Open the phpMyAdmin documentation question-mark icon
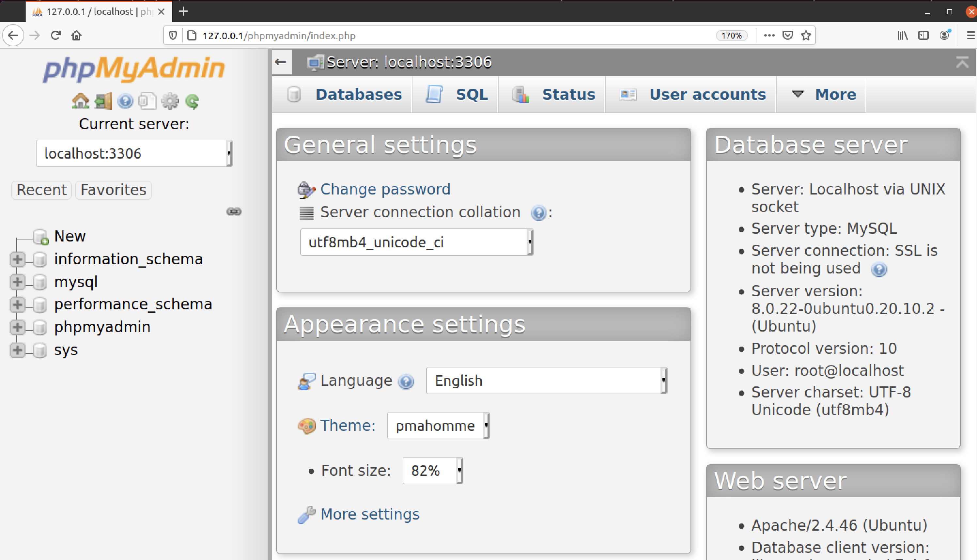Screen dimensions: 977x560 (x=125, y=101)
